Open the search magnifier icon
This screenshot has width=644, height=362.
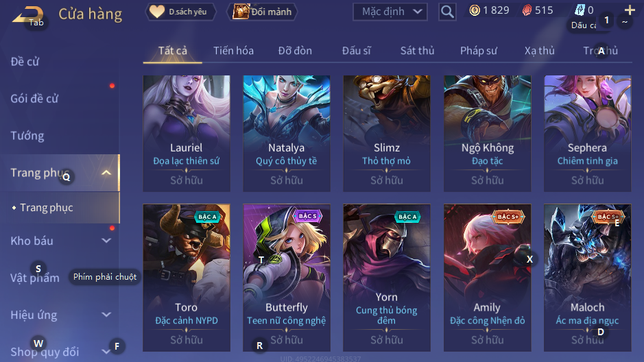pos(447,12)
